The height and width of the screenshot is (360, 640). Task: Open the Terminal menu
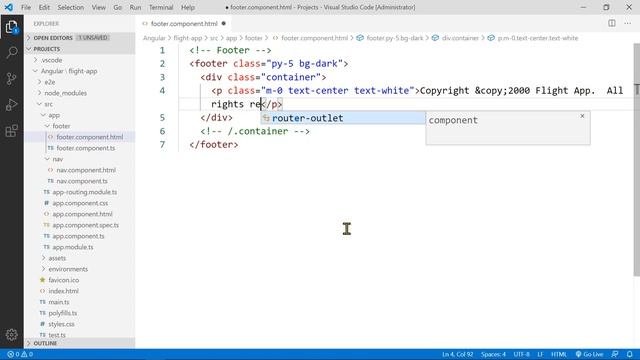(x=161, y=7)
